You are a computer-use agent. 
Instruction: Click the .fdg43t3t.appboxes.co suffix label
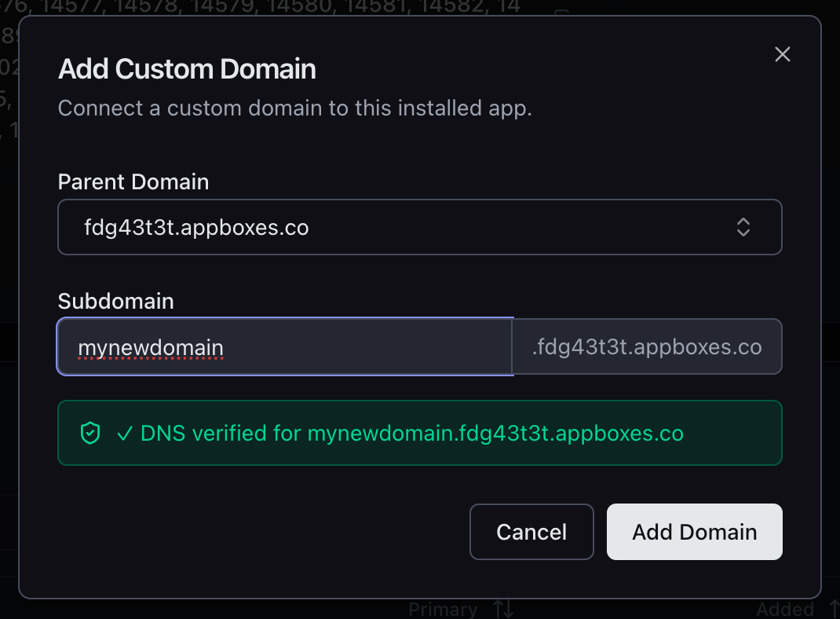[647, 346]
